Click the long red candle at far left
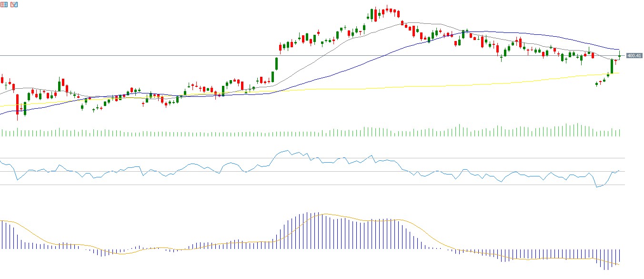Screen dimensions: 644x279 point(17,105)
